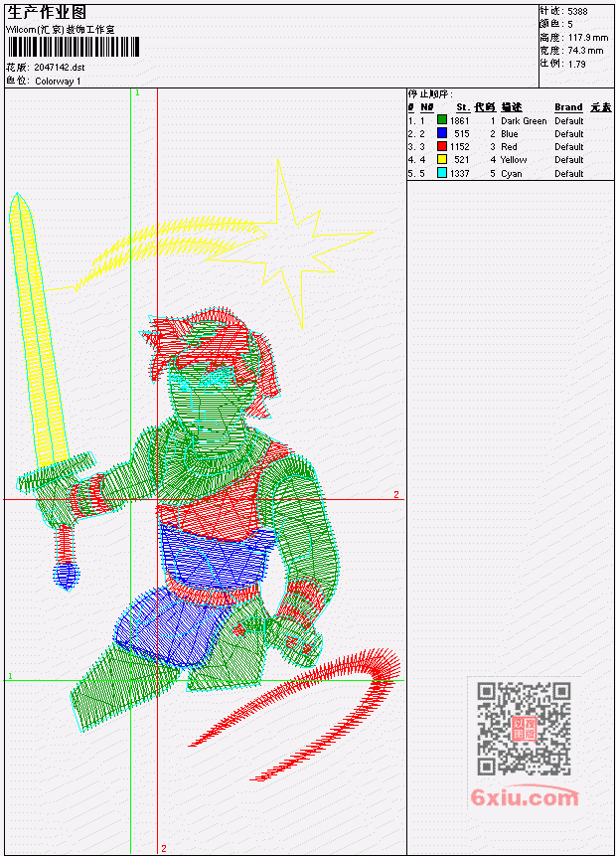Click the Brand column header
This screenshot has width=616, height=856.
(568, 107)
